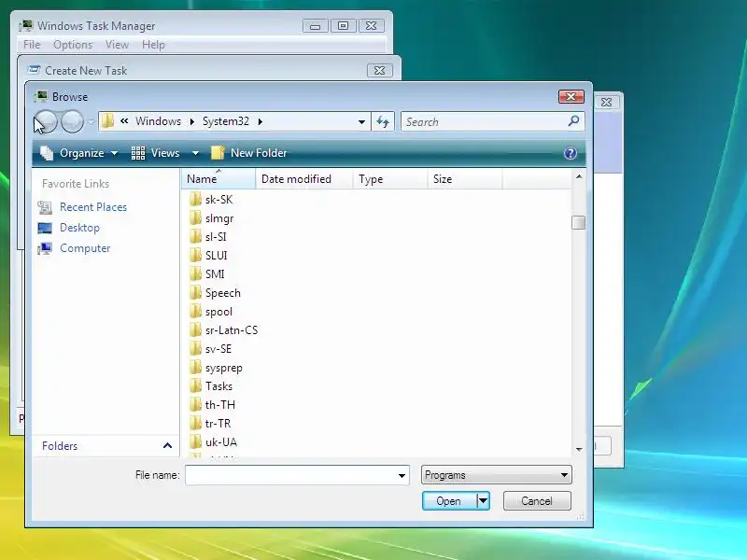Click the Computer icon in Favorite Links

45,248
